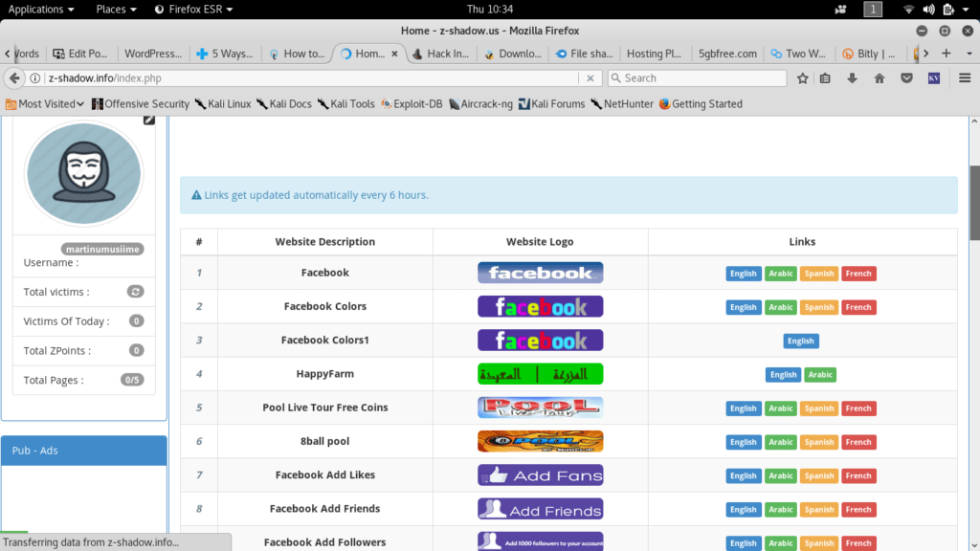The image size is (980, 551).
Task: Click the edit avatar pencil icon
Action: pyautogui.click(x=148, y=120)
